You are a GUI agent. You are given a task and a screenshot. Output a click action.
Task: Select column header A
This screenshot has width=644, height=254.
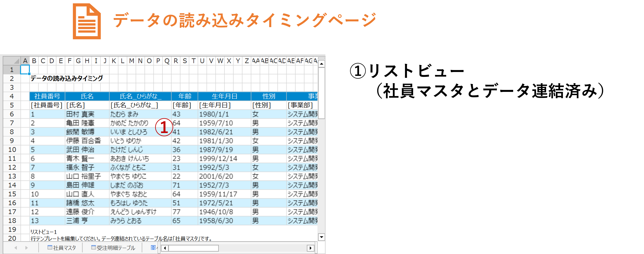pyautogui.click(x=25, y=61)
